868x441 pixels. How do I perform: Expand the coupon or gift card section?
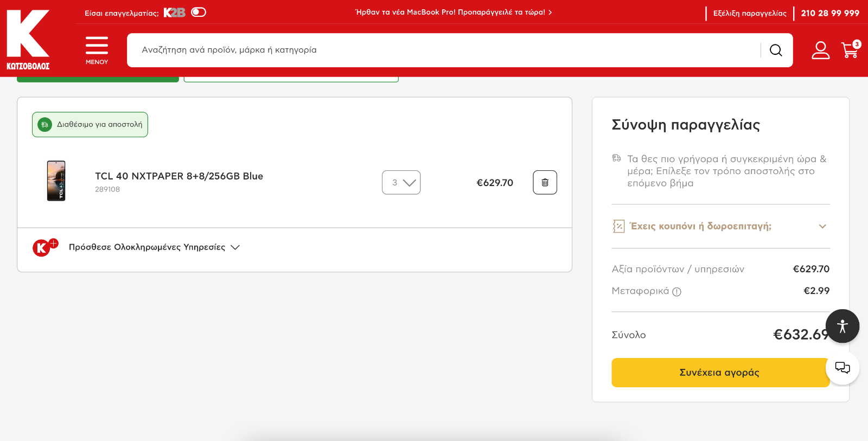(720, 226)
